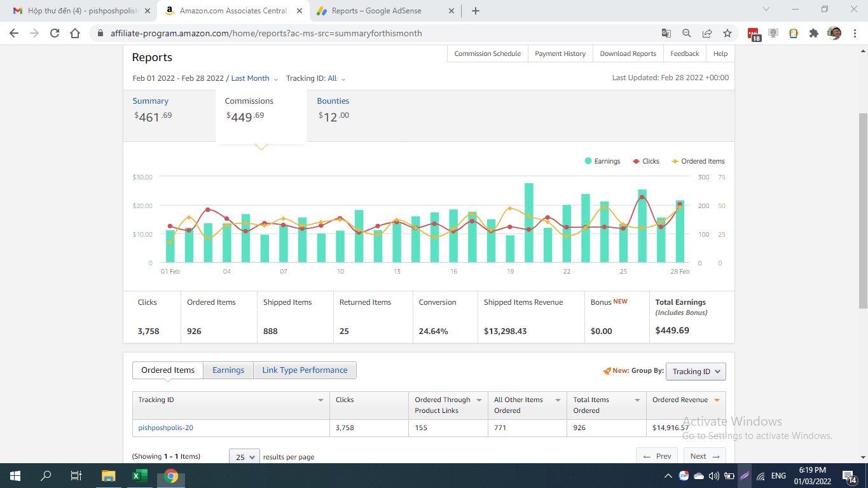Image resolution: width=868 pixels, height=488 pixels.
Task: Open the browser home page
Action: click(75, 33)
